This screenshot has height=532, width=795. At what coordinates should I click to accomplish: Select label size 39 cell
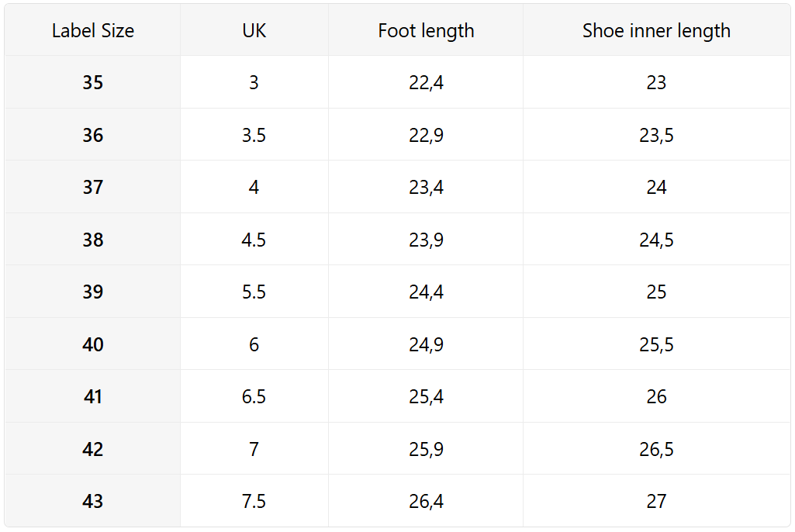[x=93, y=292]
